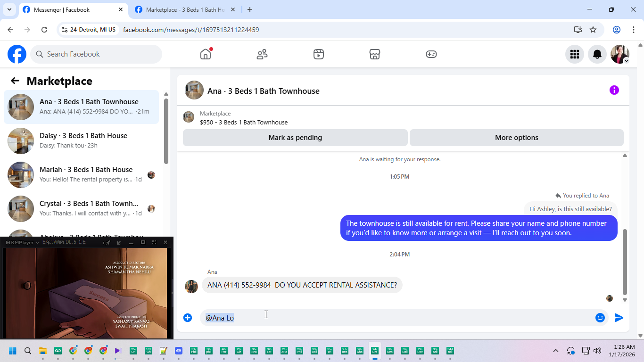Click KMPlayer compact mode arrow icon
This screenshot has height=362, width=644.
coord(119,242)
